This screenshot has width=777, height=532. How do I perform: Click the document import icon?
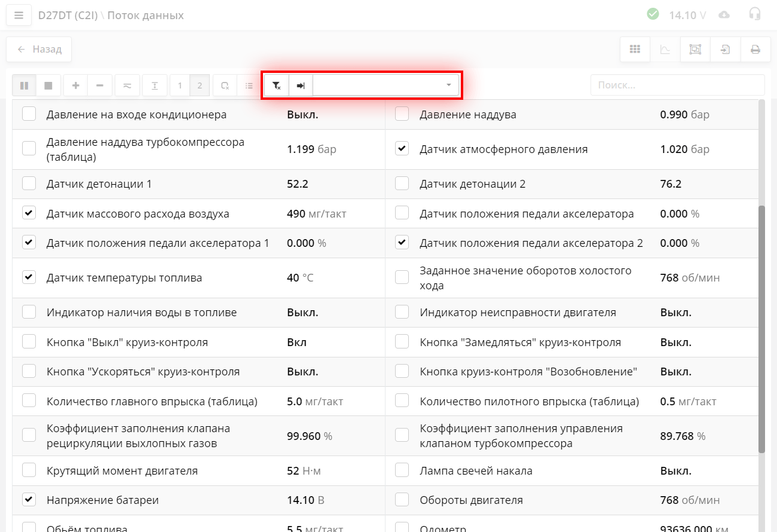[725, 50]
